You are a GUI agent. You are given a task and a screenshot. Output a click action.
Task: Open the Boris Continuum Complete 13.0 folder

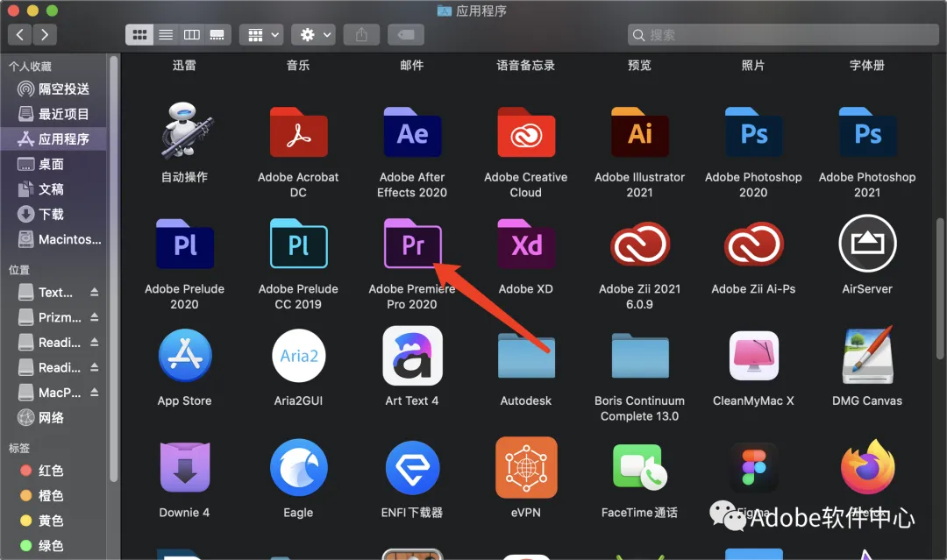[639, 356]
